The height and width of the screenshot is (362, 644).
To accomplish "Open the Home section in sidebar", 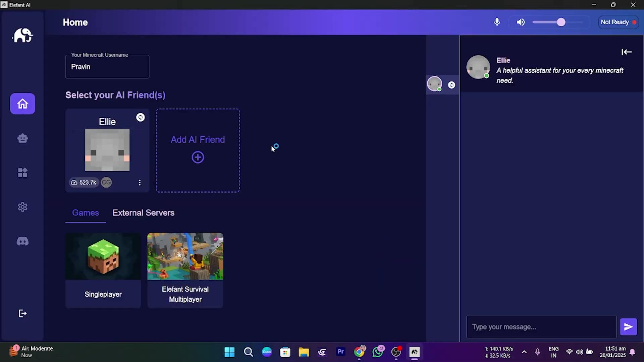I will click(22, 104).
